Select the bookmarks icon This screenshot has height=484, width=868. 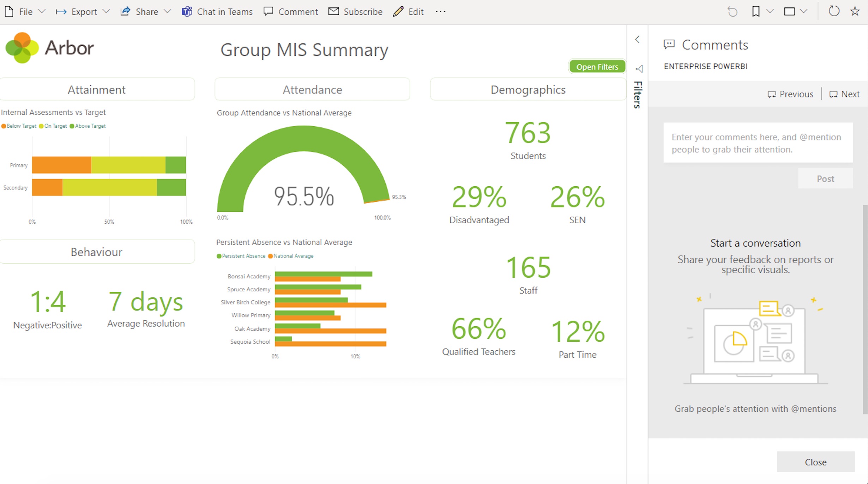click(756, 11)
